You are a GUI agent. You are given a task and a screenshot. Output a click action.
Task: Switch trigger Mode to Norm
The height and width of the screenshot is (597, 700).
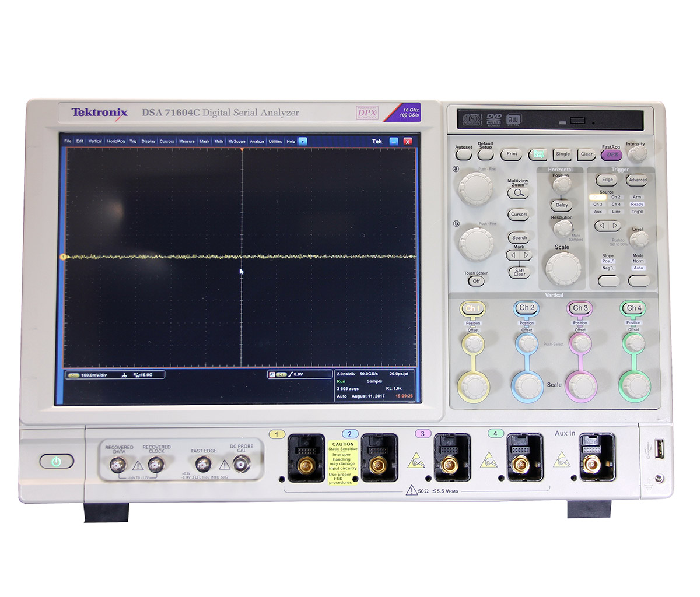tap(638, 261)
